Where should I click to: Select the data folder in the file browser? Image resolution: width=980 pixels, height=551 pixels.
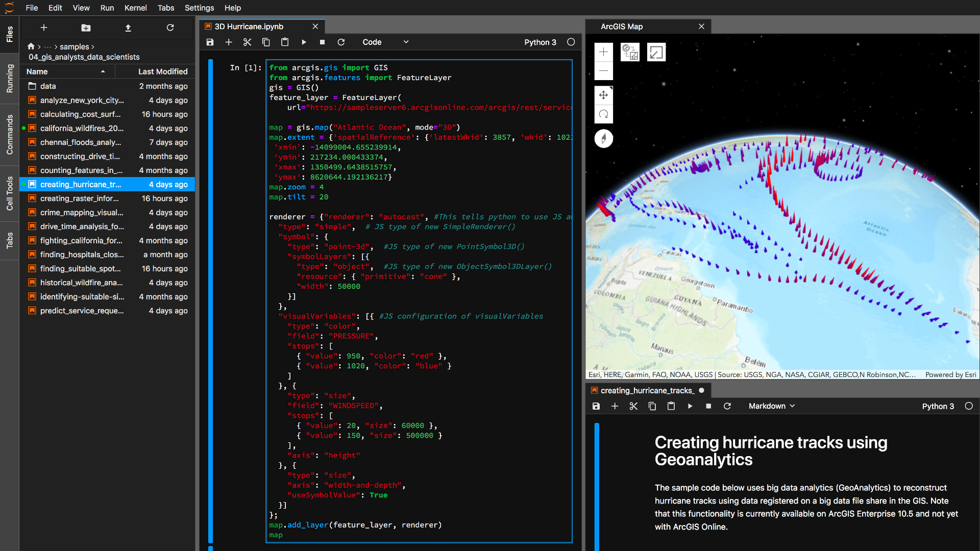point(48,86)
